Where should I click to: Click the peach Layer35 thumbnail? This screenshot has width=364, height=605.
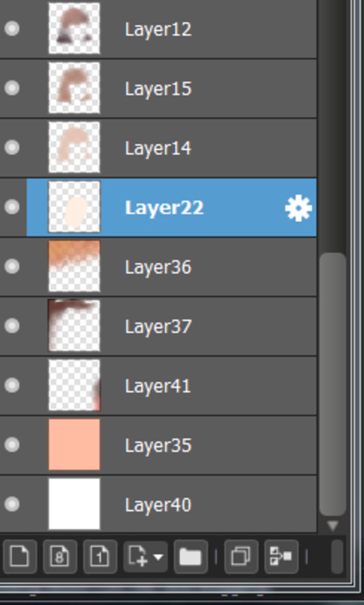[x=74, y=445]
